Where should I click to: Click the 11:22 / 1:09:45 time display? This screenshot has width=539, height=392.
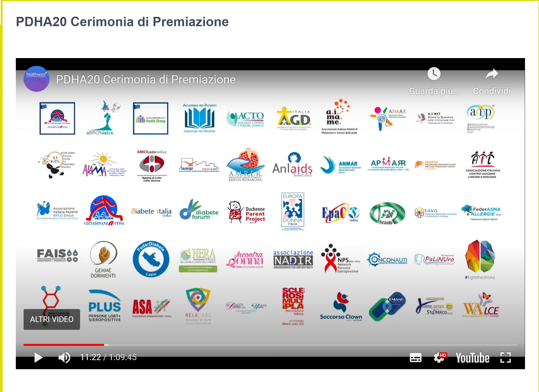(x=108, y=357)
